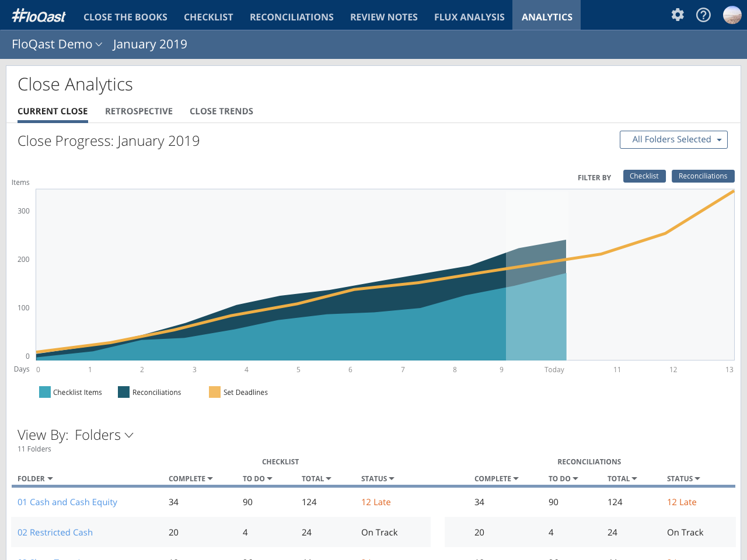Click the Set Deadlines legend swatch
This screenshot has width=747, height=560.
215,392
